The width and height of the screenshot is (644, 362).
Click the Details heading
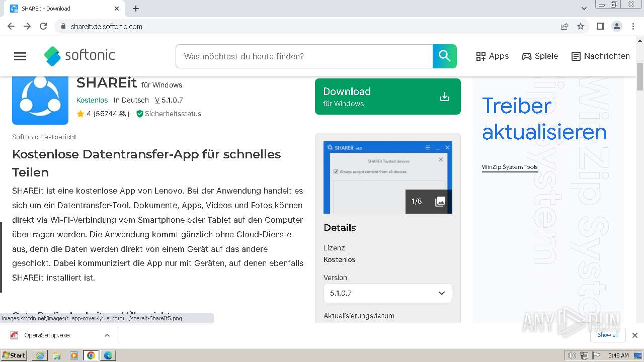pyautogui.click(x=340, y=228)
